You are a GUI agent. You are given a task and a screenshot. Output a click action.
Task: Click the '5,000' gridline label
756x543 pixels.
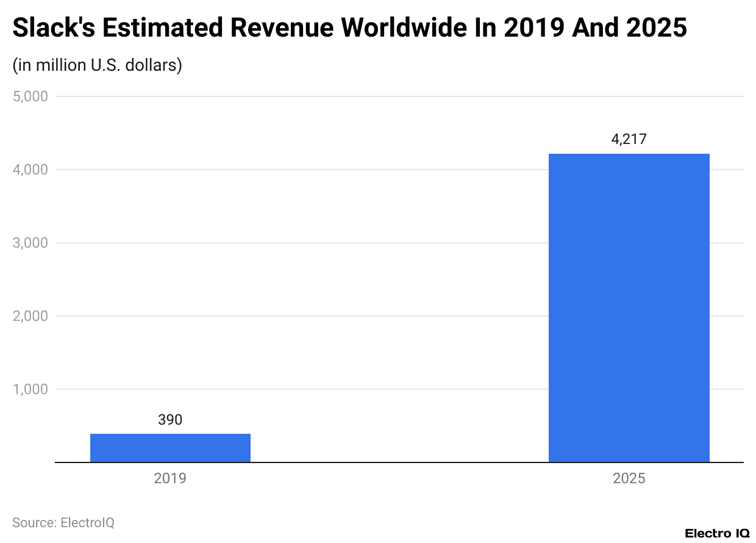tap(29, 96)
